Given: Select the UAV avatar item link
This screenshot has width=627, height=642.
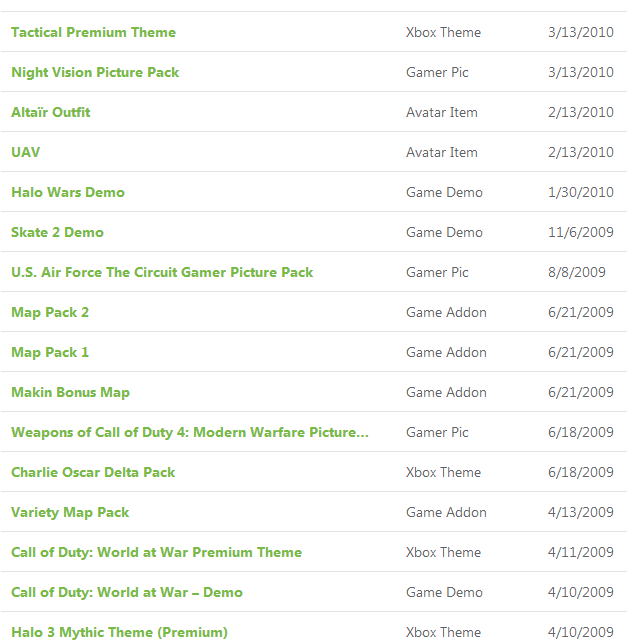Looking at the screenshot, I should [x=26, y=152].
